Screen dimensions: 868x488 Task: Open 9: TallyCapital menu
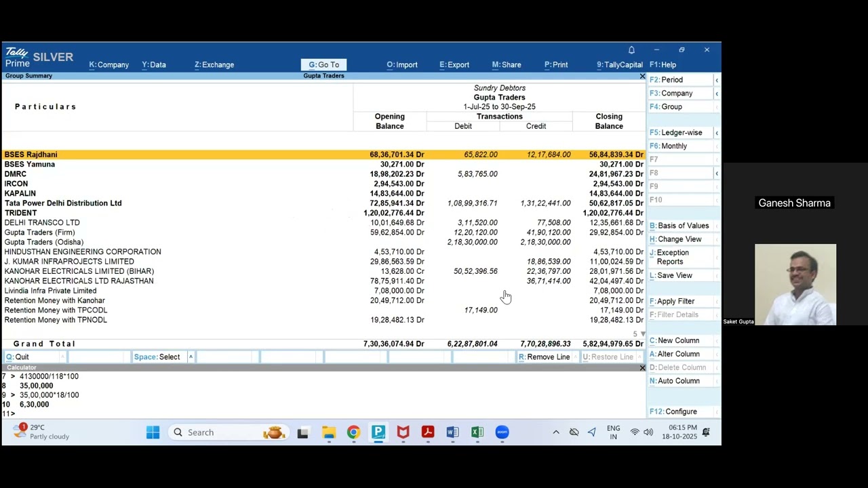[620, 64]
